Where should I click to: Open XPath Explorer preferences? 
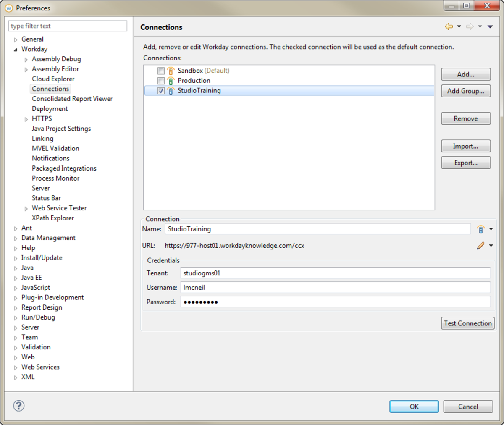[53, 218]
